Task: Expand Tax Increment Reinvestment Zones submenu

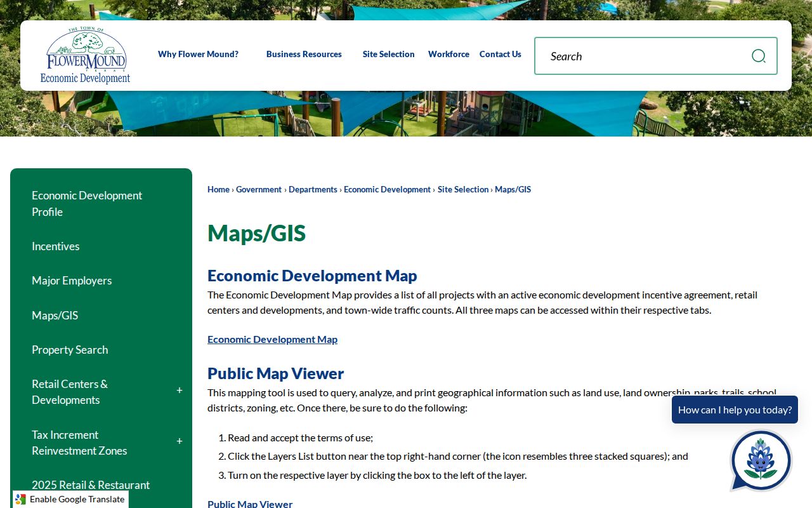Action: pyautogui.click(x=180, y=441)
